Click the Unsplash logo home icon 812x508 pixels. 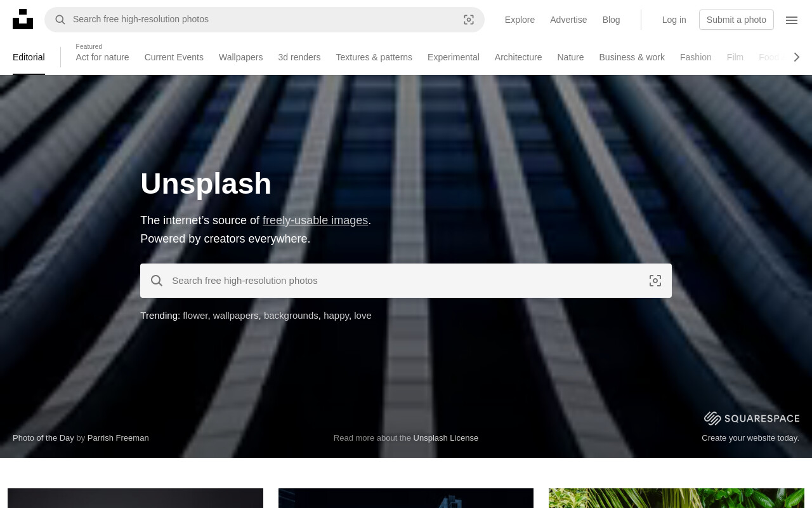point(23,19)
